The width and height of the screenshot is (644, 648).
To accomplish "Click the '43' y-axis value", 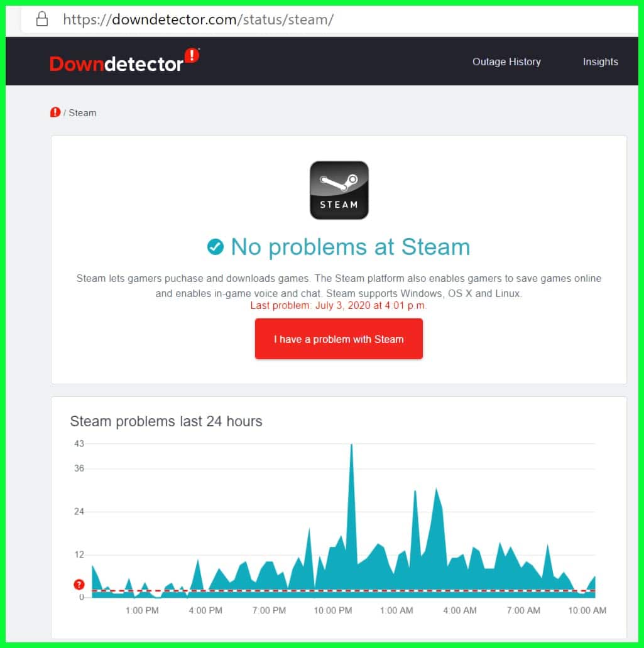I will click(x=79, y=443).
